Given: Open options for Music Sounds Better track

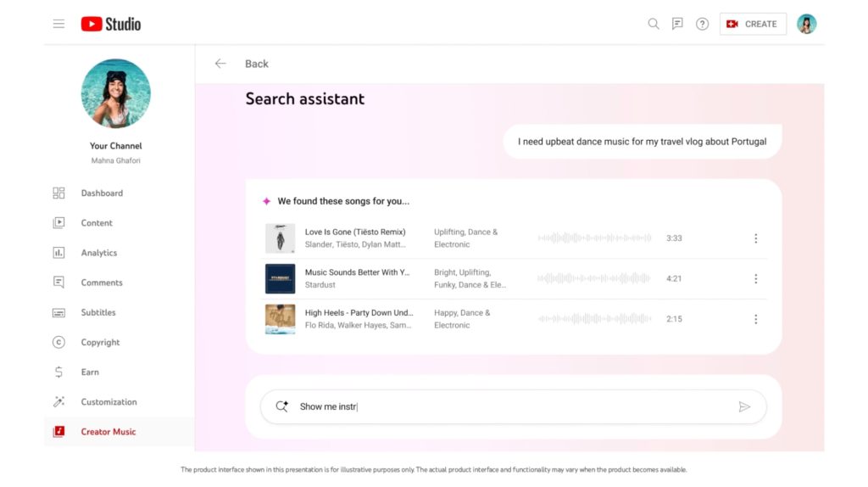Looking at the screenshot, I should 755,278.
